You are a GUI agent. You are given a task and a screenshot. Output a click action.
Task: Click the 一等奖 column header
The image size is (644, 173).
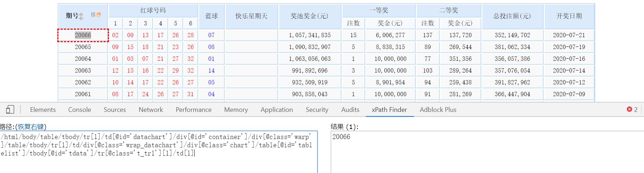[x=379, y=11]
